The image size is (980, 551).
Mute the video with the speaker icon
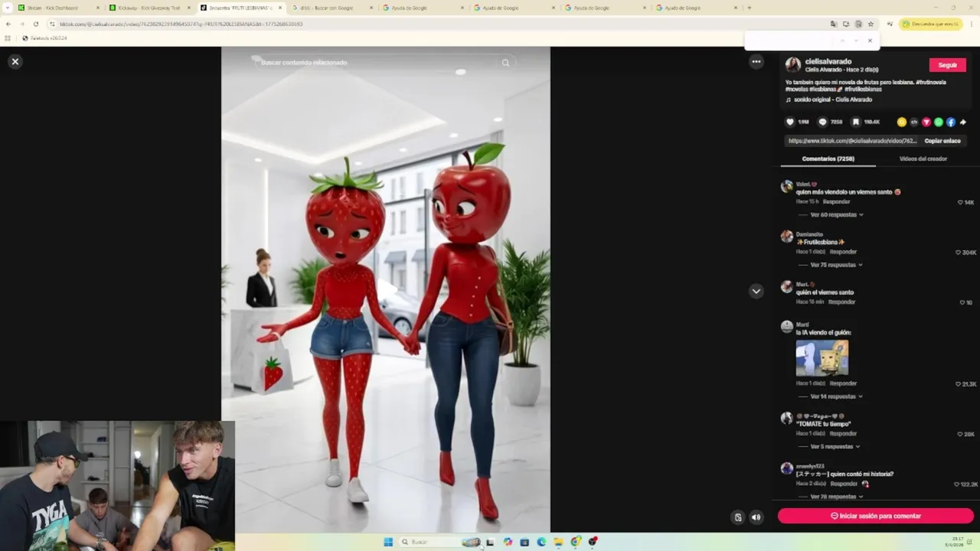pos(756,517)
